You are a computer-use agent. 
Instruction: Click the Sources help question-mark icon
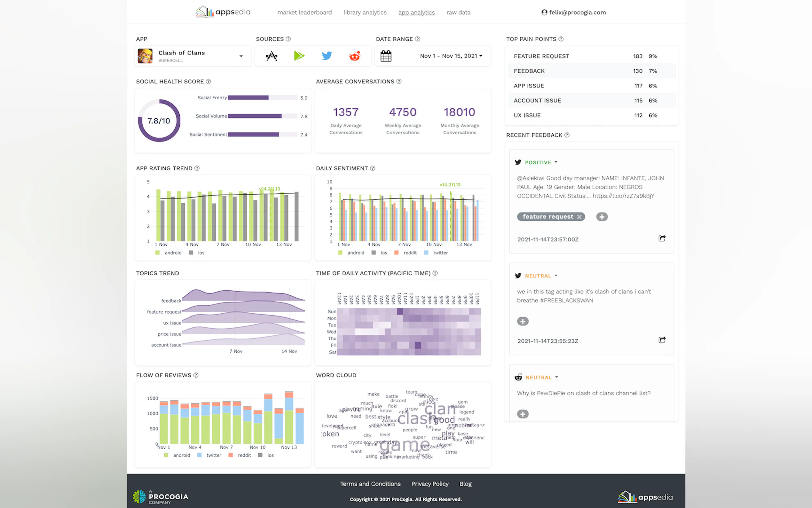coord(288,39)
